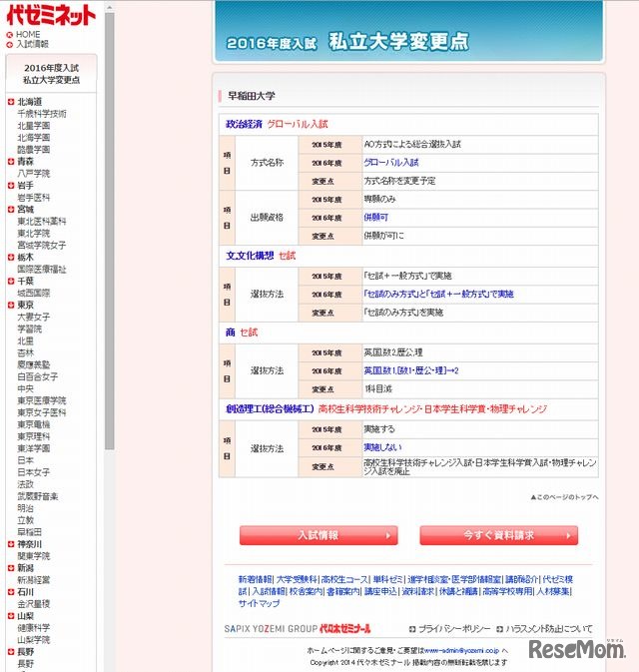
Task: Collapse the 新潟 region icon
Action: tap(11, 568)
